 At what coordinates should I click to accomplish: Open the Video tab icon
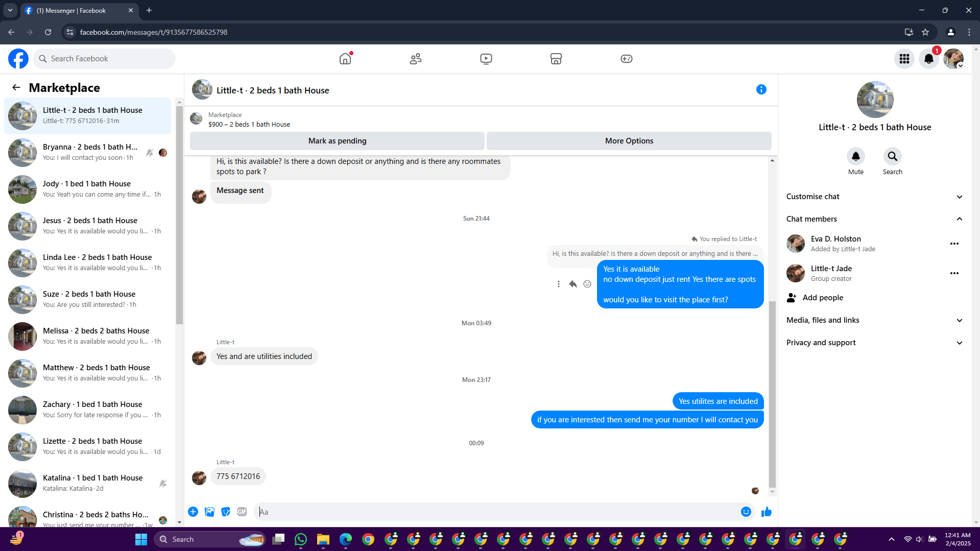pos(486,59)
